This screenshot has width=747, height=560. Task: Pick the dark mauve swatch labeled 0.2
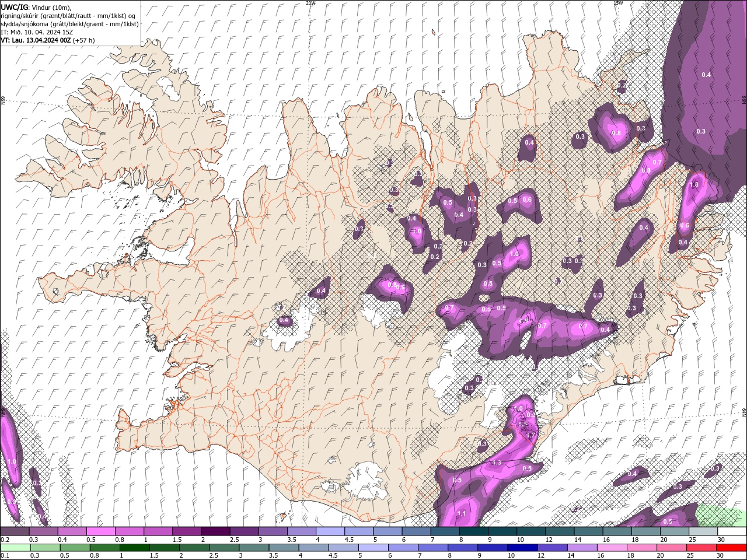click(x=15, y=531)
